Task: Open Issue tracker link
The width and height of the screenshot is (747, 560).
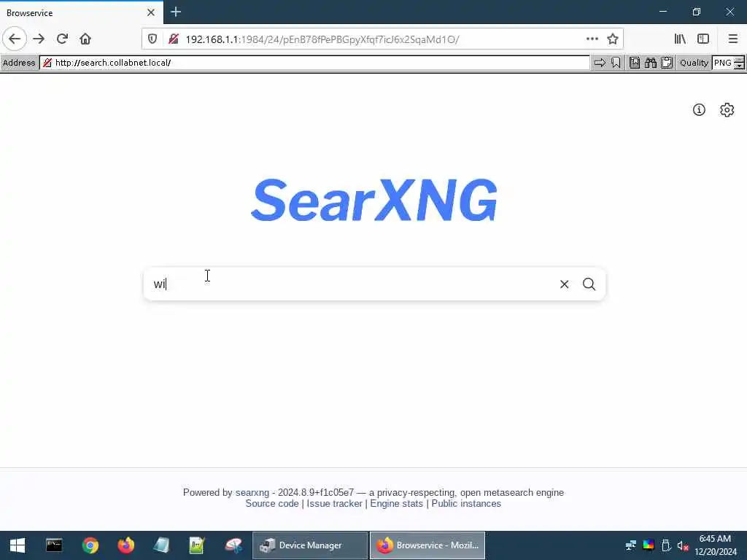Action: point(334,504)
